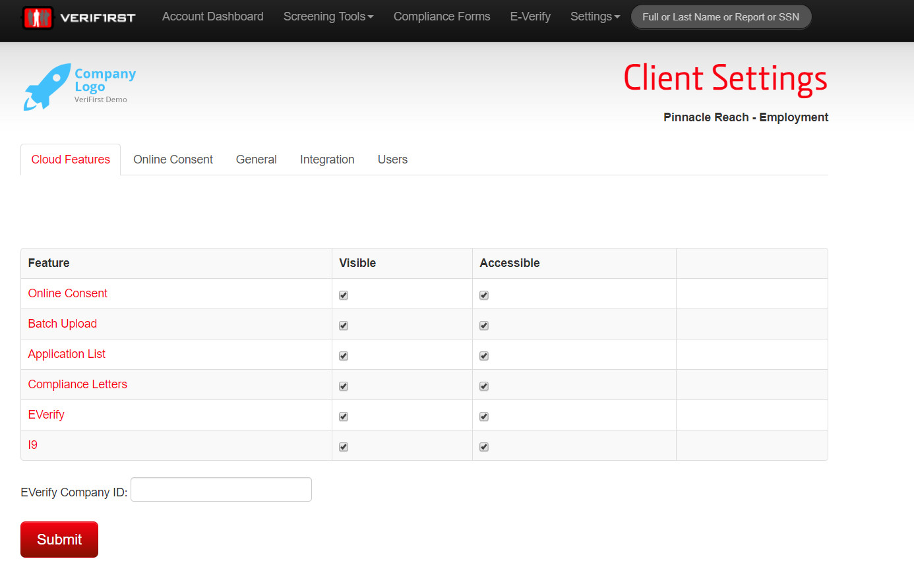
Task: Toggle Visible checkbox for I9
Action: click(x=343, y=446)
